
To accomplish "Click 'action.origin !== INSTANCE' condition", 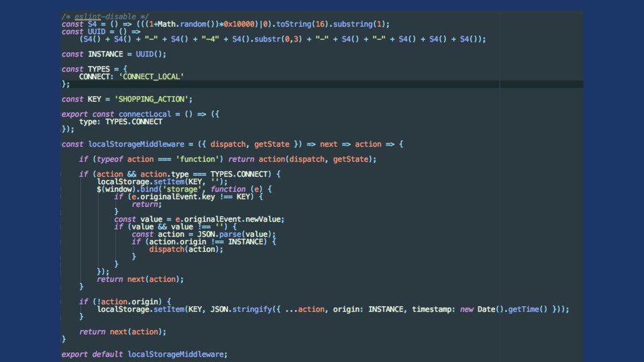I will coord(206,242).
